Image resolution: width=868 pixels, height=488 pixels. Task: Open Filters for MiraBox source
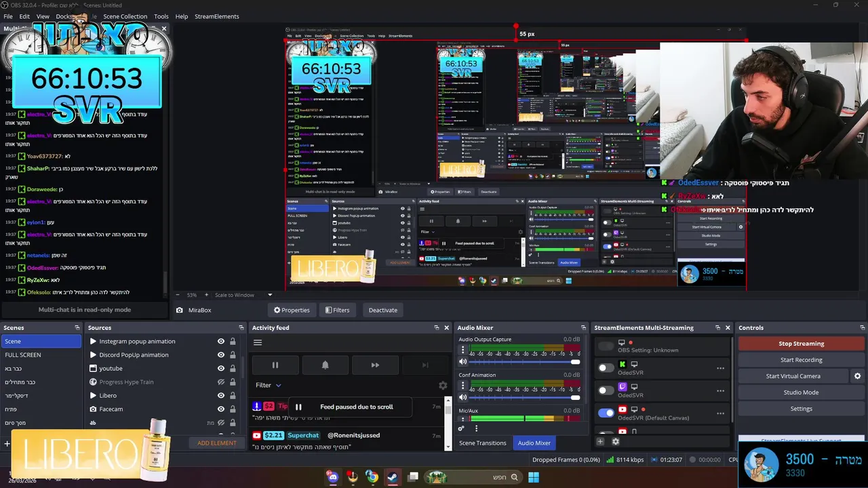pyautogui.click(x=338, y=310)
